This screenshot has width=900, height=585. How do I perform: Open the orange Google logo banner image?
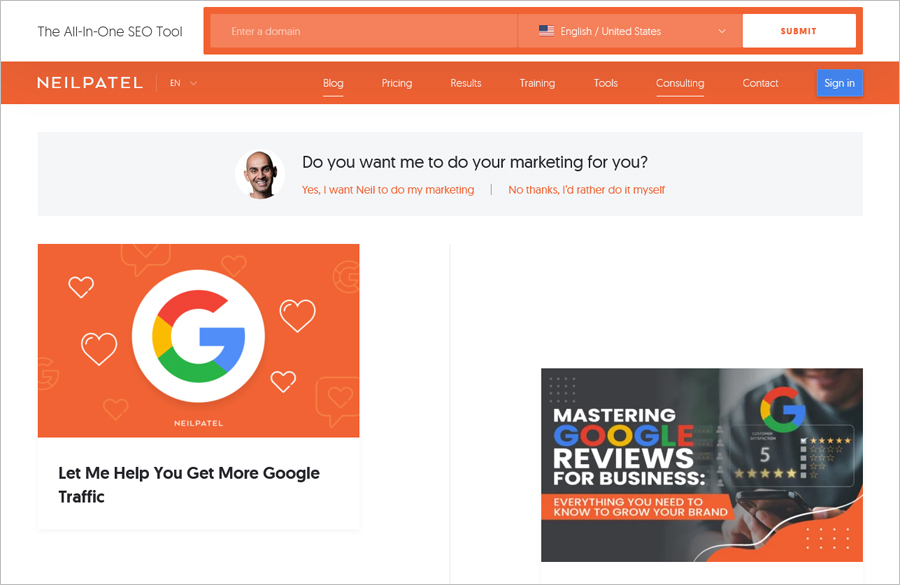tap(199, 340)
